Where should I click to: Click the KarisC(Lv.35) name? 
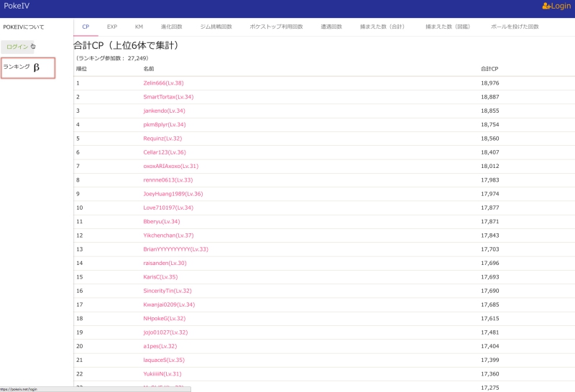coord(160,277)
